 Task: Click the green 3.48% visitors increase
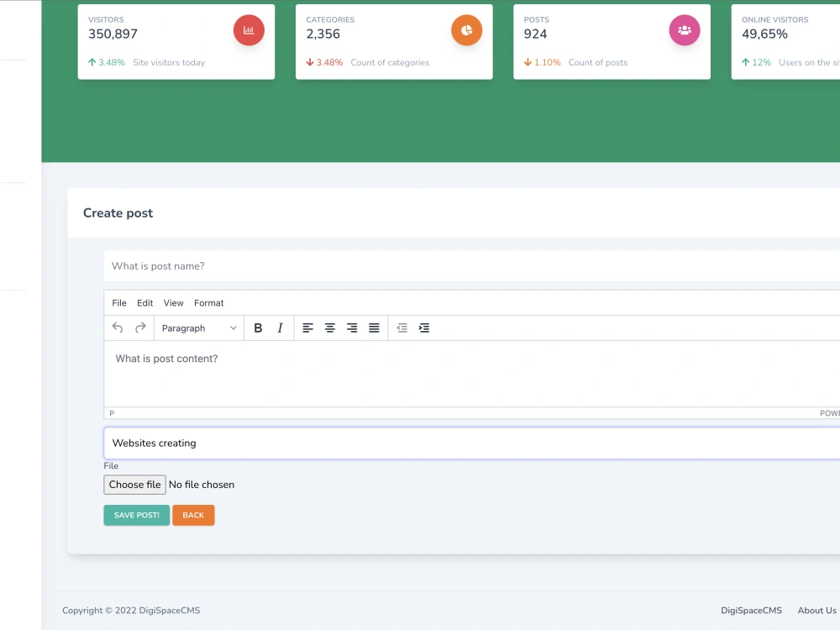tap(107, 62)
